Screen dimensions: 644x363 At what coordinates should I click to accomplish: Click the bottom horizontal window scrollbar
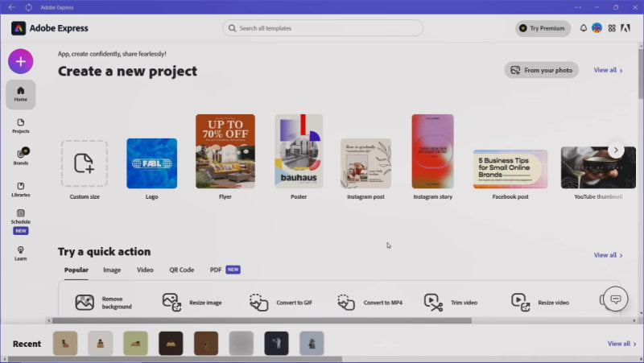coord(175,359)
